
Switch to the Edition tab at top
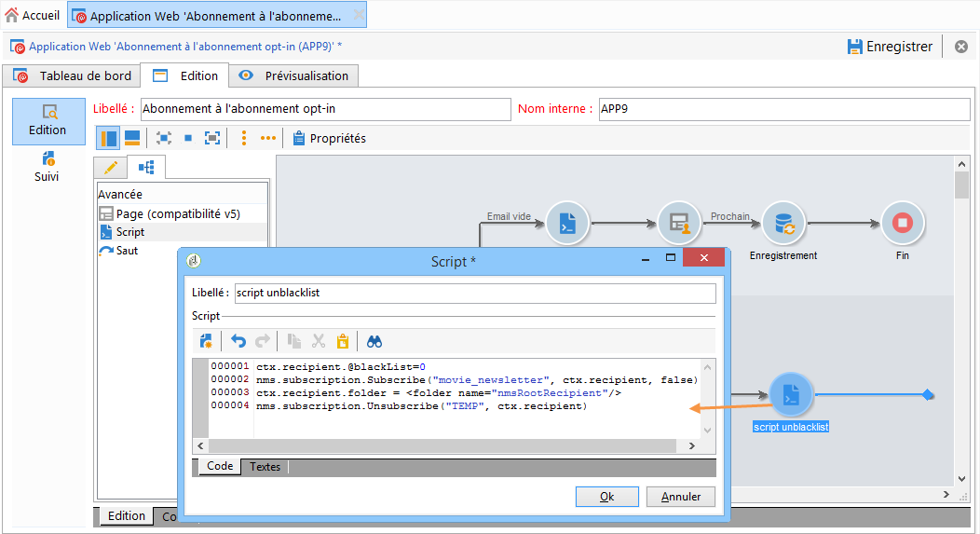coord(185,75)
